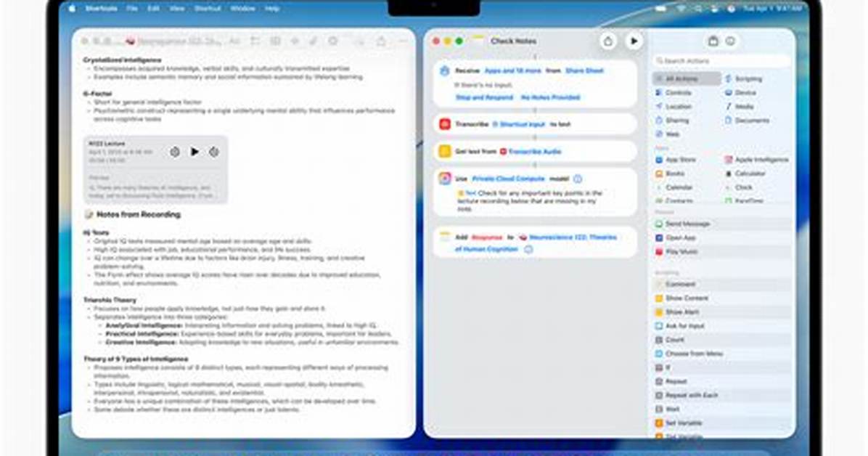
Task: Run the Check Notes shortcut with play button
Action: pos(634,41)
